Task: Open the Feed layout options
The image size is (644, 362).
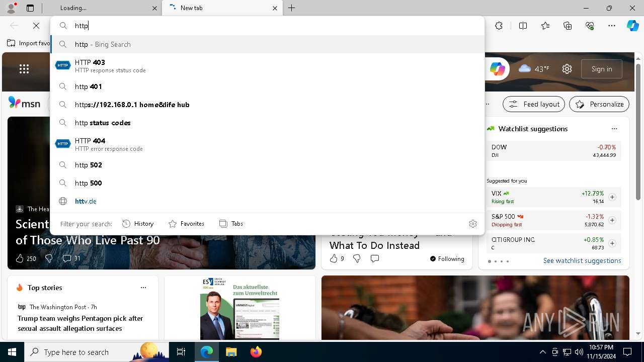Action: tap(534, 104)
